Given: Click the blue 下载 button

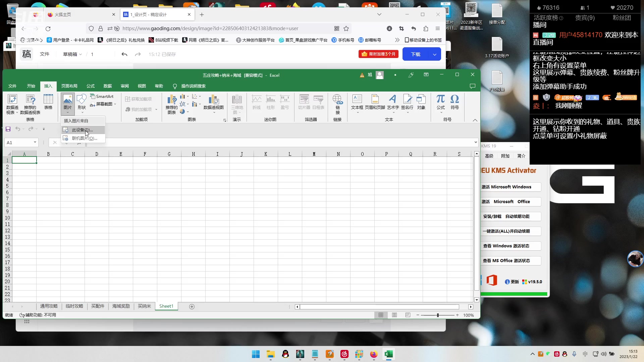Looking at the screenshot, I should (416, 54).
